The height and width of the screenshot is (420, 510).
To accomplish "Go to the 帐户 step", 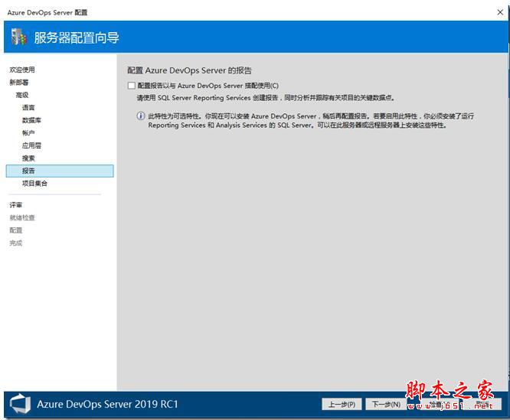I will coord(28,133).
